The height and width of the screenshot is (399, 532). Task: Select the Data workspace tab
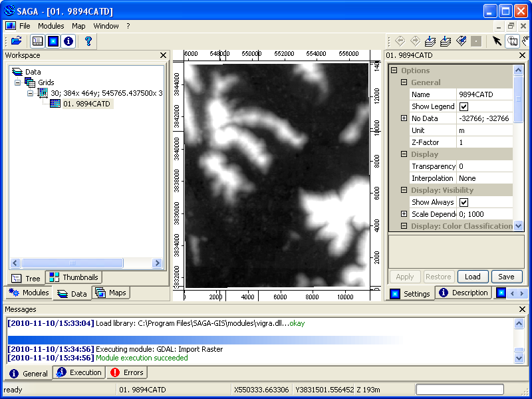[72, 294]
